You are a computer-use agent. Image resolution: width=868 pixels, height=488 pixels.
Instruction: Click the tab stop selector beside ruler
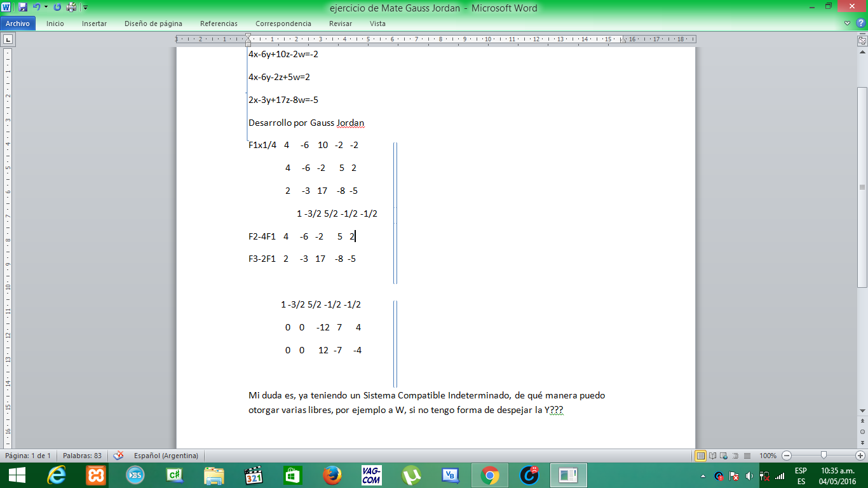tap(8, 39)
